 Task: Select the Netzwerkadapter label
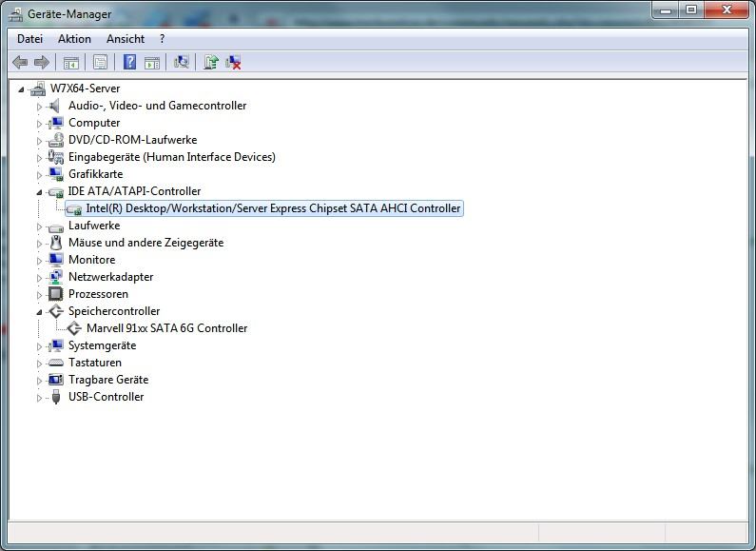pyautogui.click(x=111, y=277)
